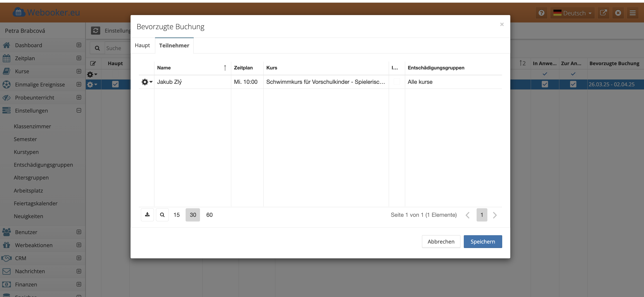Click the Speichern button
Screen dimensions: 644x297
pos(482,242)
